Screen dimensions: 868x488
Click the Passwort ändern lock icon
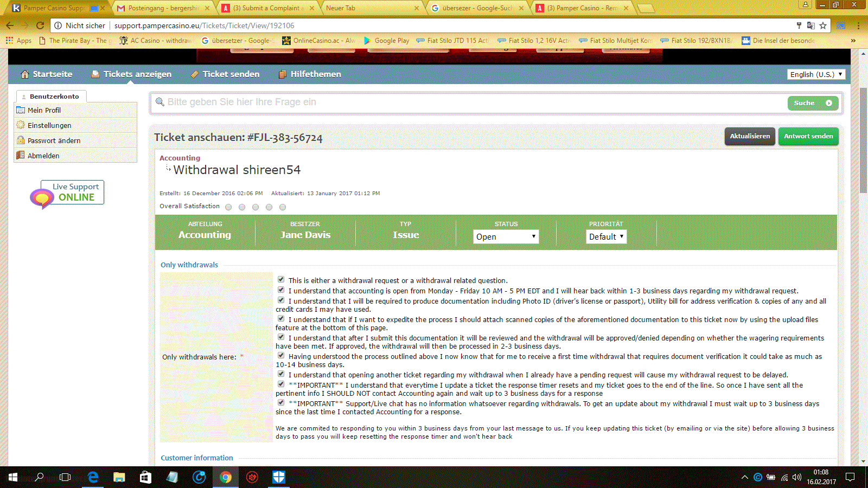coord(21,140)
